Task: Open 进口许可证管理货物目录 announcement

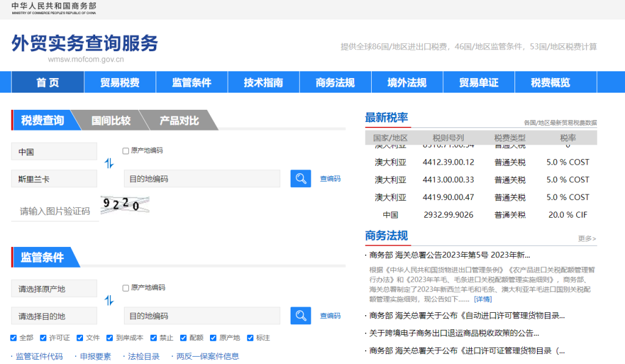Action: click(467, 351)
